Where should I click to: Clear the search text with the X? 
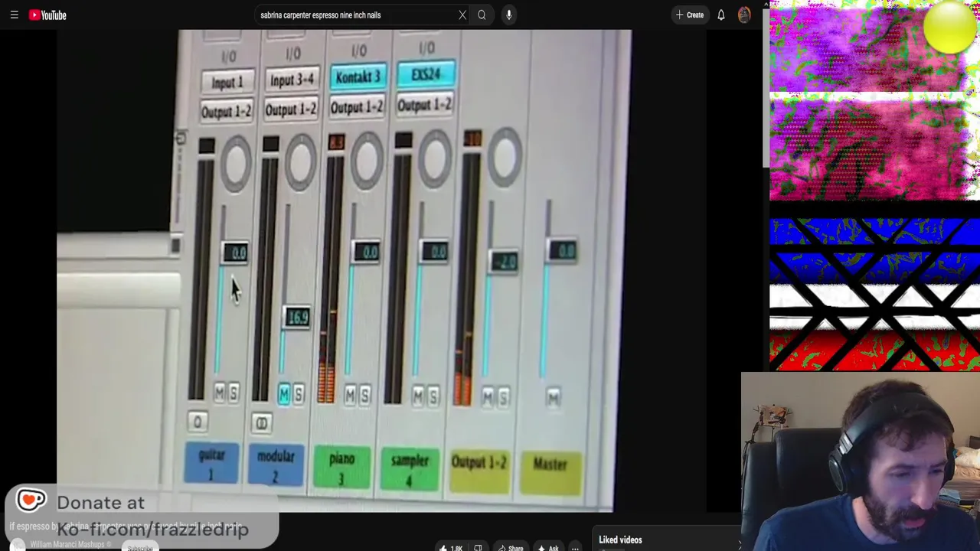(x=462, y=15)
